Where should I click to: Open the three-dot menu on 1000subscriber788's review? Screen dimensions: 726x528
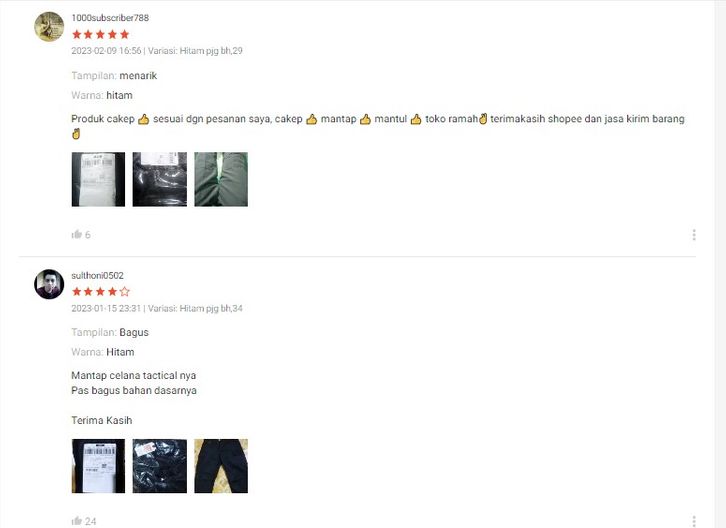coord(694,235)
